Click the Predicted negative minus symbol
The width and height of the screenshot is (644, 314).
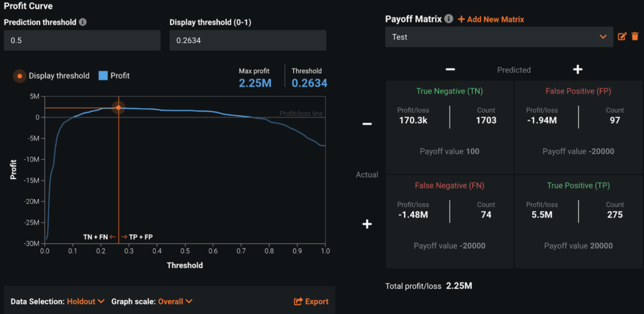click(x=450, y=70)
